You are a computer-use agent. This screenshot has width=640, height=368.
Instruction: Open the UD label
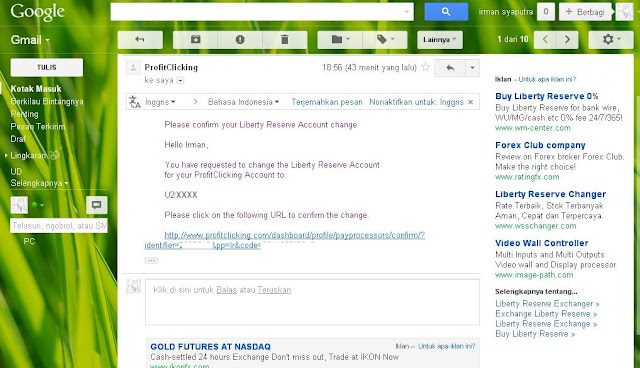point(16,172)
